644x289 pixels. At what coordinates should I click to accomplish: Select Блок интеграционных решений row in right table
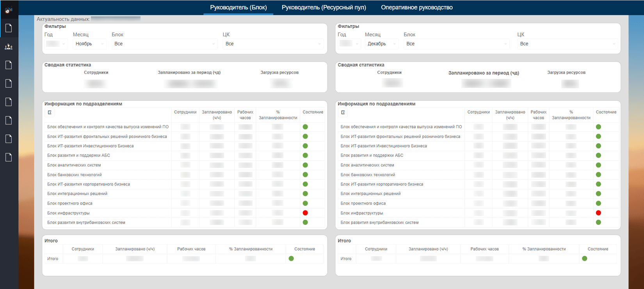coord(479,194)
